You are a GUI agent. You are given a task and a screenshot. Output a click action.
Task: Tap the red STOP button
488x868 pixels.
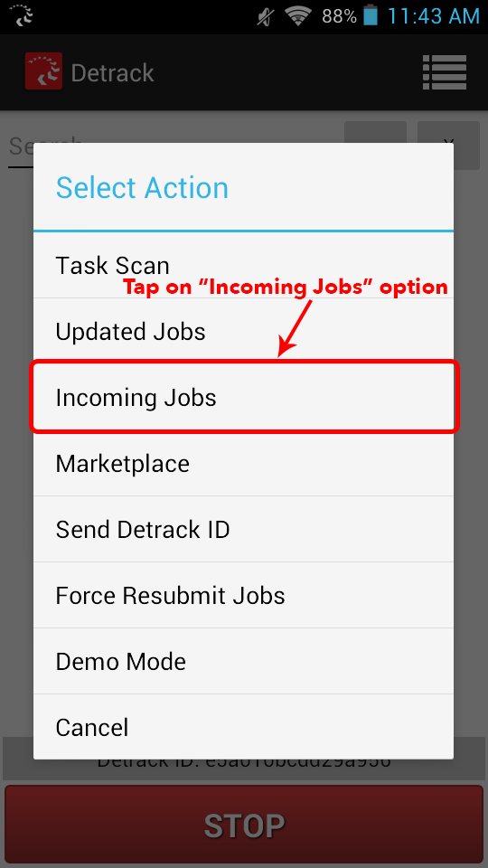[x=244, y=826]
